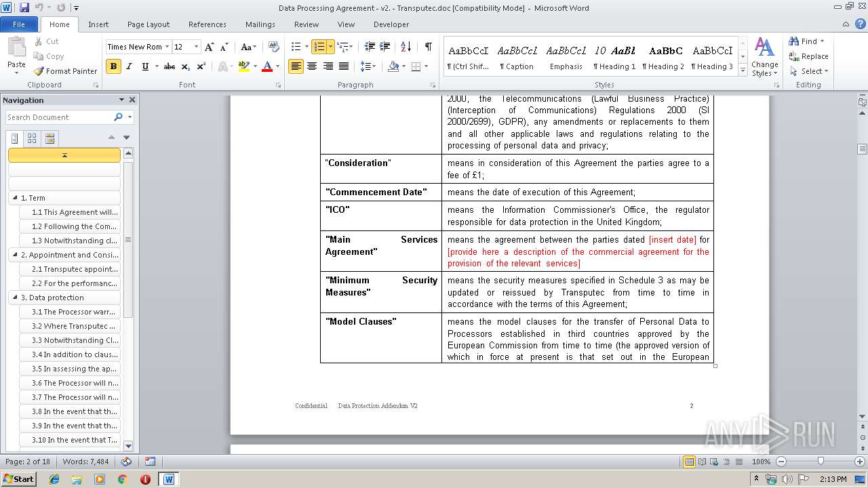Browse pages tab in Navigation pane
This screenshot has width=868, height=488.
point(32,138)
